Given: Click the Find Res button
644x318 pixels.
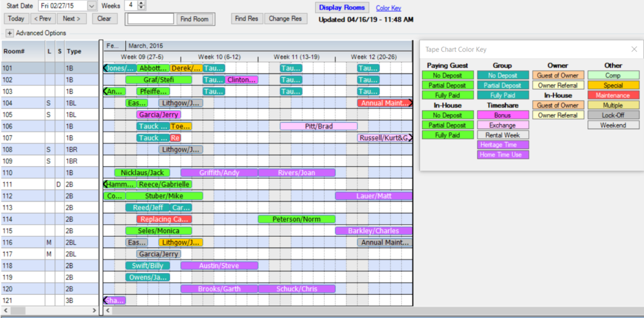Looking at the screenshot, I should click(x=246, y=19).
